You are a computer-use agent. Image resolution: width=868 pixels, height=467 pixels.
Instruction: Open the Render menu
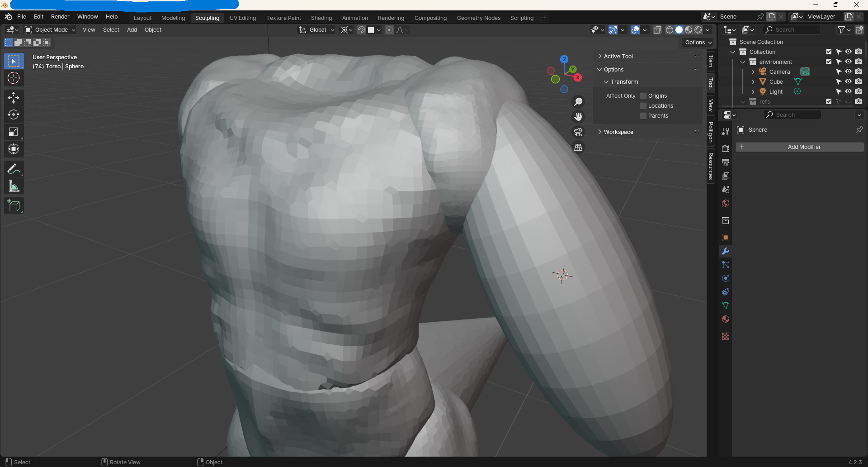(60, 17)
